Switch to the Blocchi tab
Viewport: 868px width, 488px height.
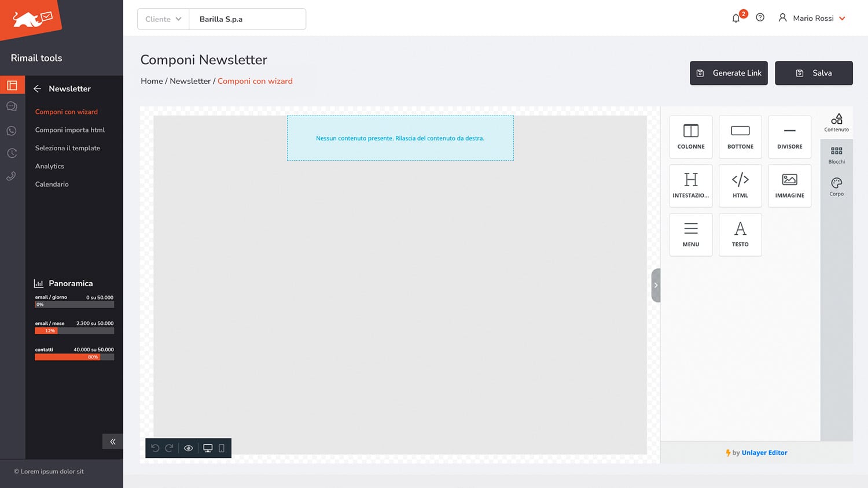pos(836,155)
